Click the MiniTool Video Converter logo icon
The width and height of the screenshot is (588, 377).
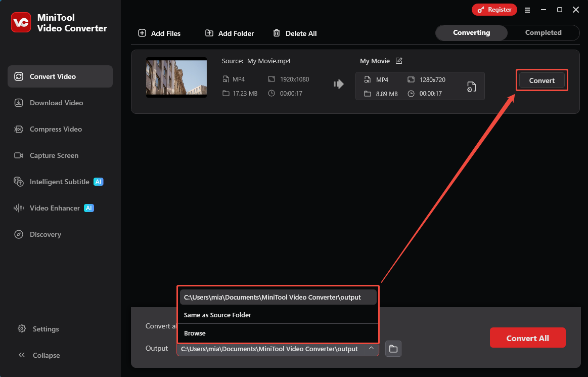point(21,23)
